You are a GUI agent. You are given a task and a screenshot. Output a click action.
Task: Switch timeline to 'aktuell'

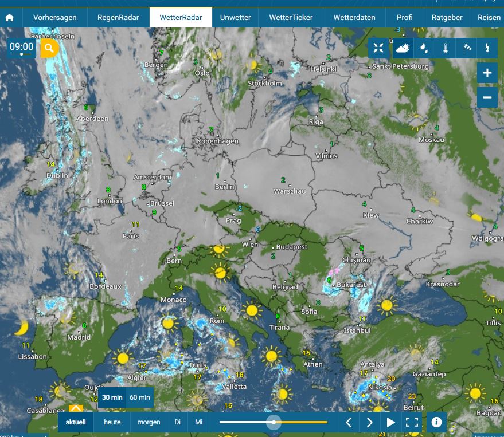76,422
